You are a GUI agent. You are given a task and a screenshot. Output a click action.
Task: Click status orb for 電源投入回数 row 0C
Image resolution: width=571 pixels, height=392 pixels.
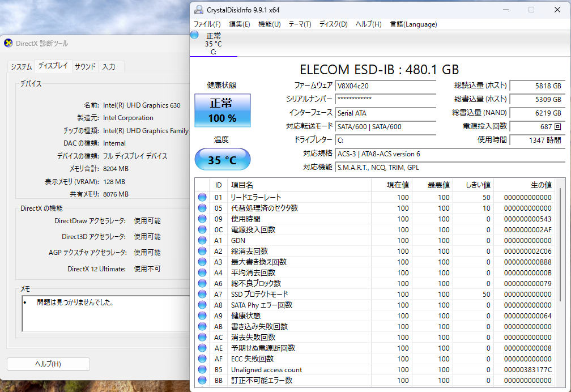click(202, 229)
